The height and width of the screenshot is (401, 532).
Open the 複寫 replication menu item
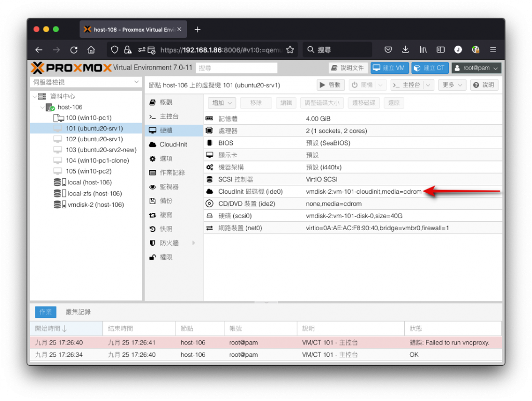pyautogui.click(x=175, y=215)
